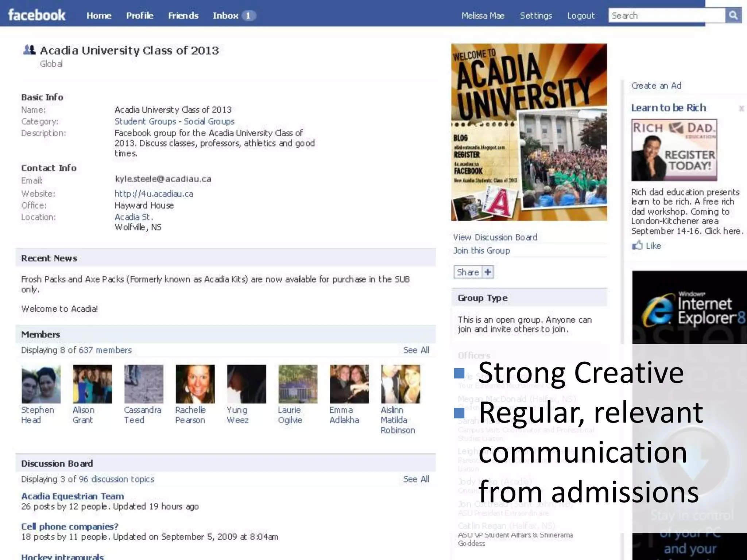This screenshot has width=747, height=560.
Task: Click Logout in the top bar
Action: [581, 16]
